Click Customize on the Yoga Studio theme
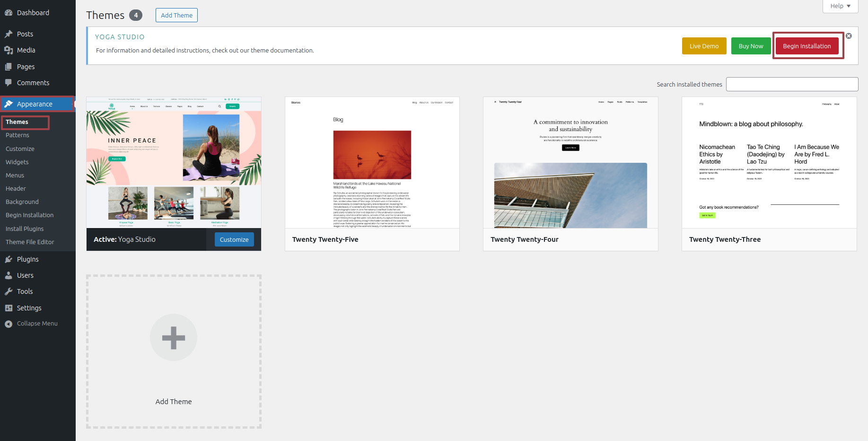868x441 pixels. pyautogui.click(x=234, y=239)
